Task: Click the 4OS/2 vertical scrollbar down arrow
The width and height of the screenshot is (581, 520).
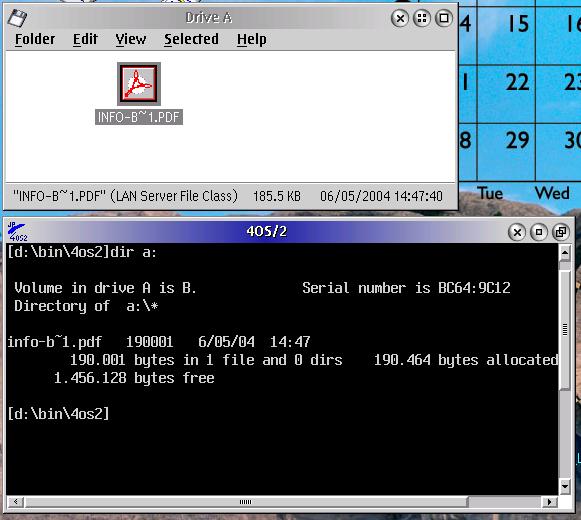Action: click(565, 486)
